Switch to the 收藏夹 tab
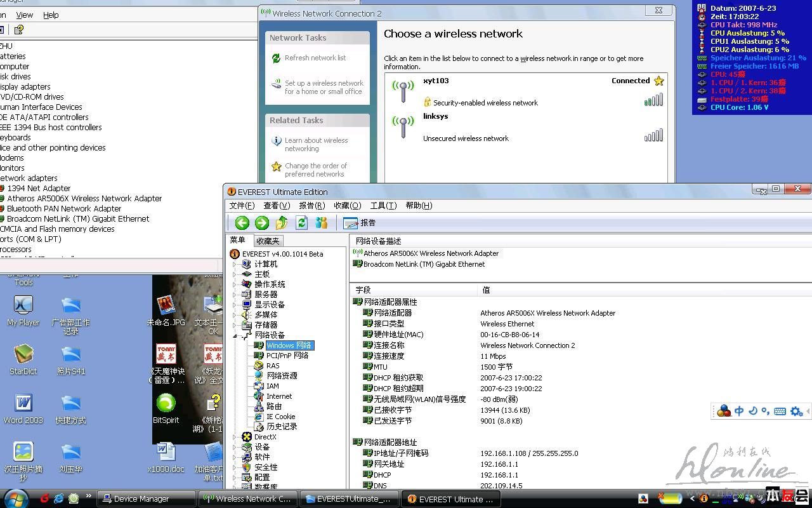Screen dimensions: 812x508 click(268, 241)
